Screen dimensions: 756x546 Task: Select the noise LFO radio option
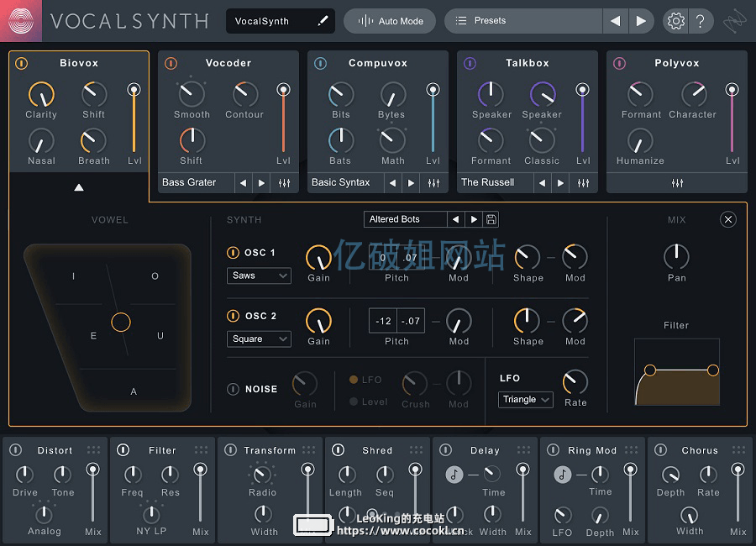(354, 380)
